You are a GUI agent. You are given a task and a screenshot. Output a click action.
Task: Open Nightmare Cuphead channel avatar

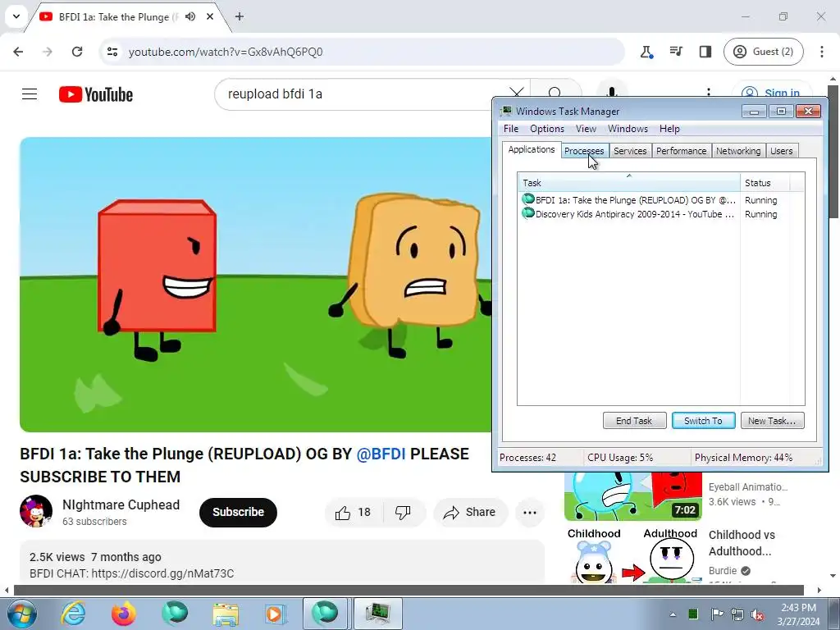coord(36,511)
